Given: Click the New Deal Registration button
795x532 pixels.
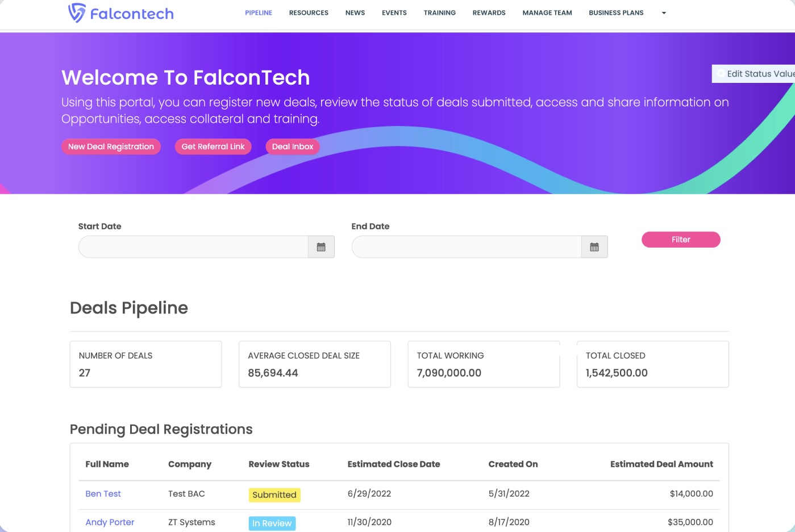Looking at the screenshot, I should [x=111, y=146].
